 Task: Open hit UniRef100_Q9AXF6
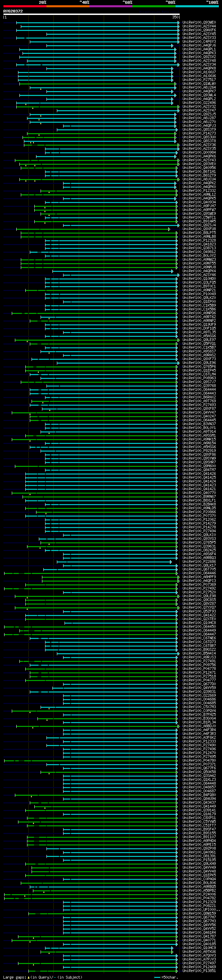[x=199, y=30]
